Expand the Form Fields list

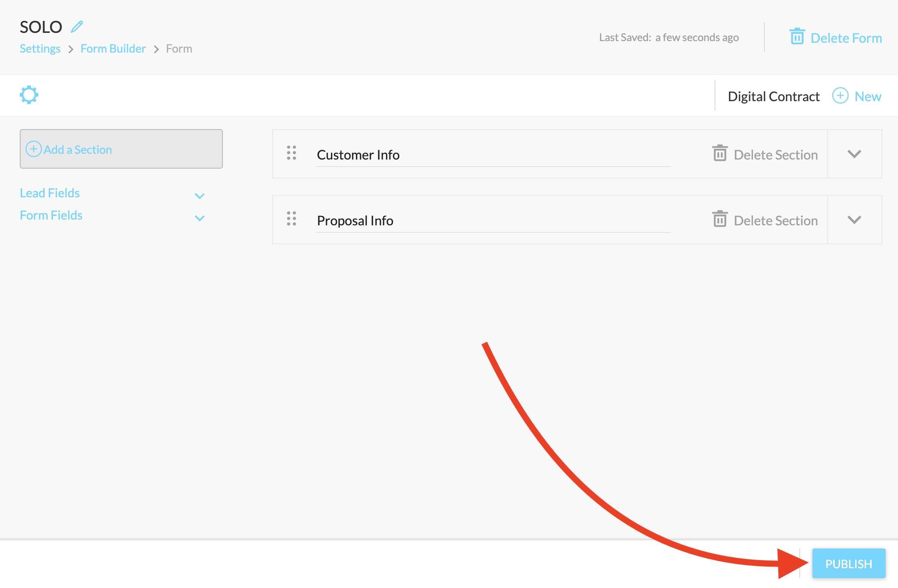point(200,218)
